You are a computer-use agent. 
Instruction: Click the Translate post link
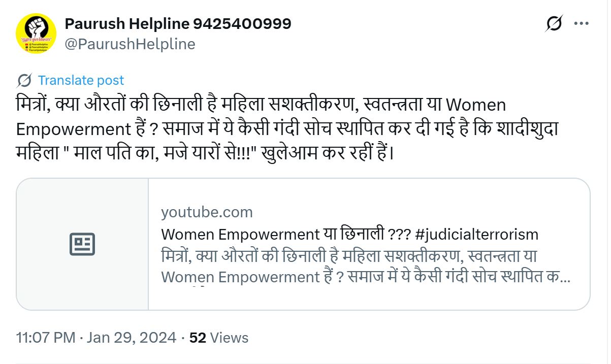pos(81,80)
